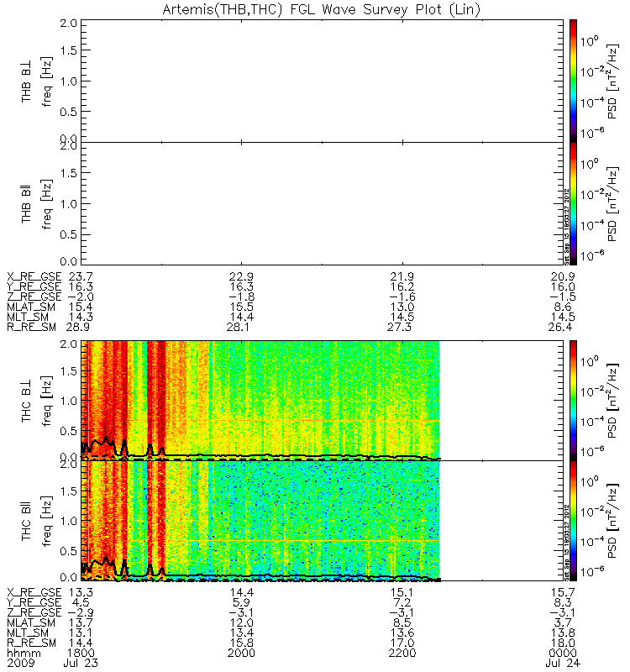Viewport: 630px width, 672px height.
Task: Click the '0000' time tick label
Action: [563, 654]
